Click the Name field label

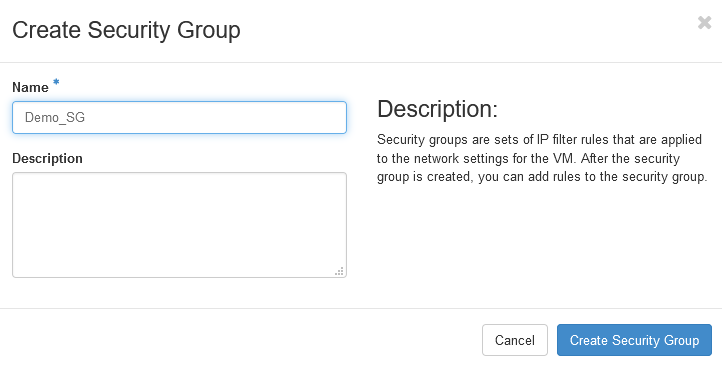click(31, 87)
